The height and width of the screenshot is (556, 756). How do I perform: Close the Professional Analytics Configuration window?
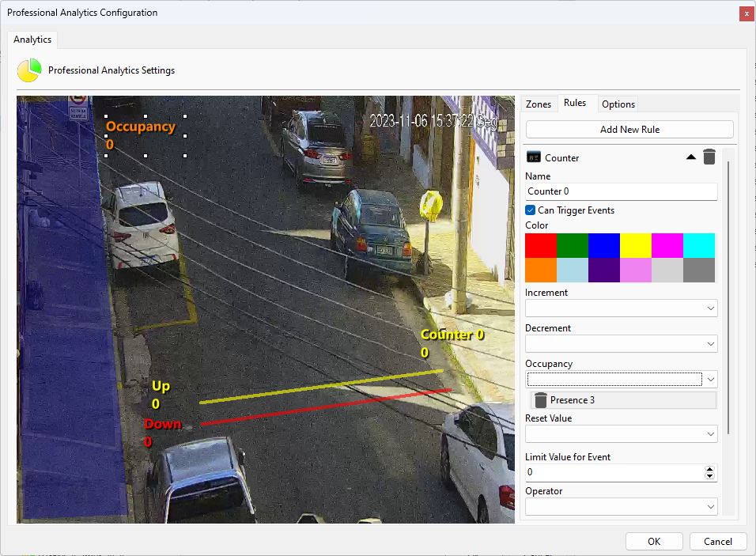coord(747,13)
